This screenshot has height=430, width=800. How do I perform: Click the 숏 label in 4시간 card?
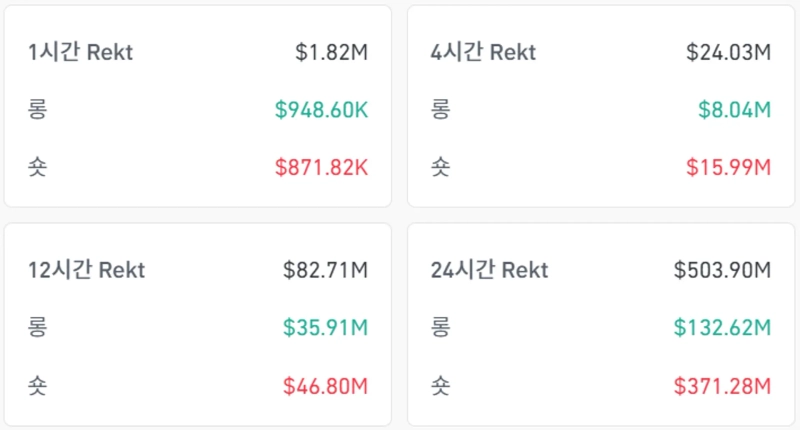tap(440, 167)
